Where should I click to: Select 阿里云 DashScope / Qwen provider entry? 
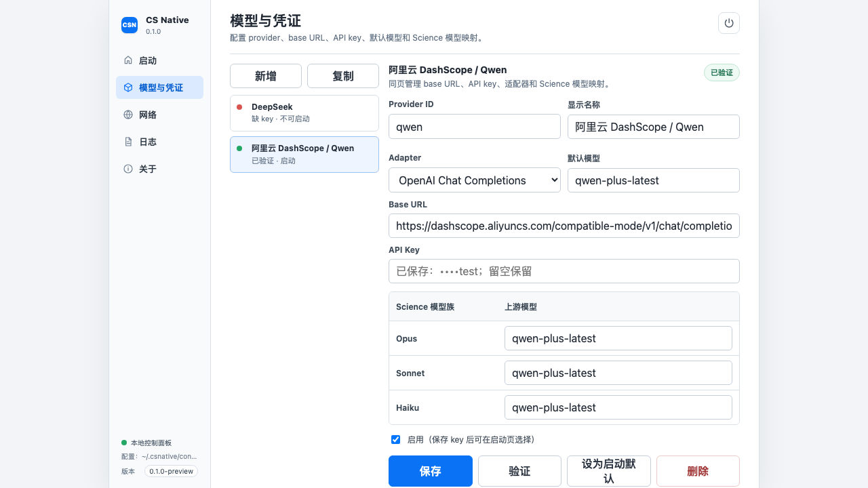[x=304, y=154]
